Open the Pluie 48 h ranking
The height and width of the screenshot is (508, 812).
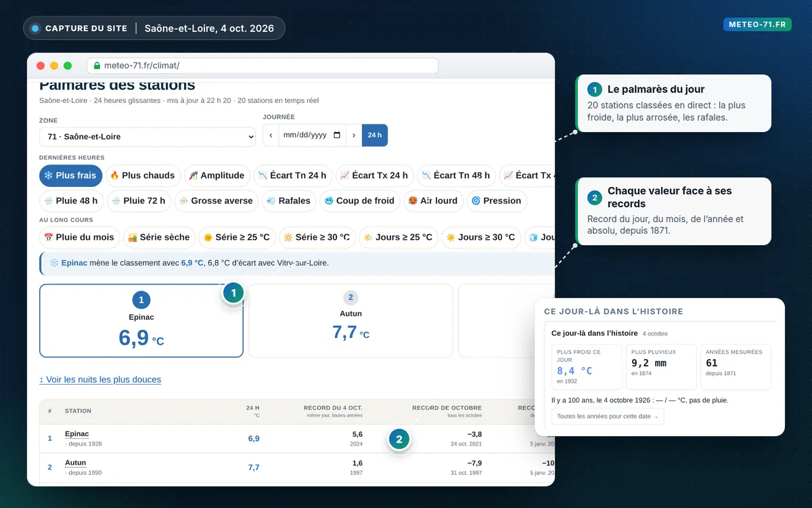(72, 200)
